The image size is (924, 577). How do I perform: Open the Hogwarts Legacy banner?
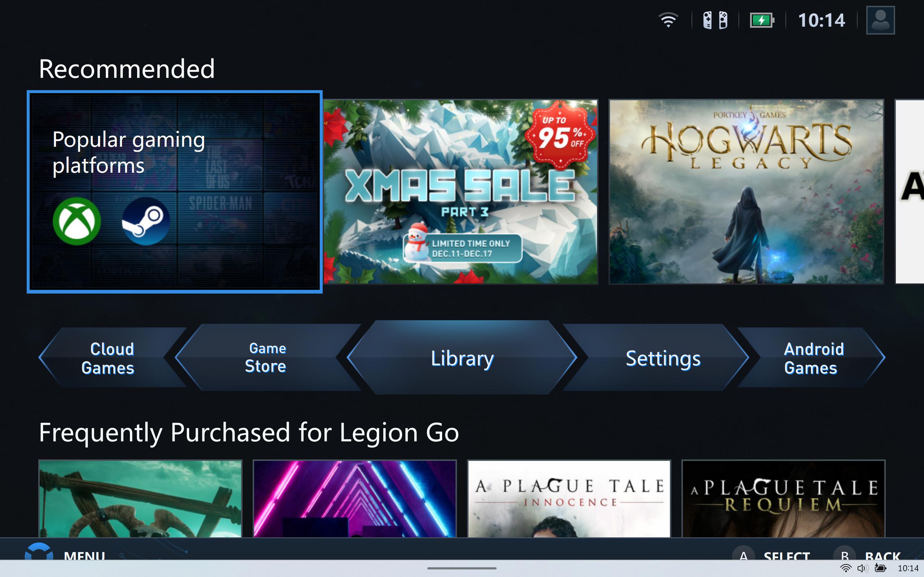pos(746,192)
